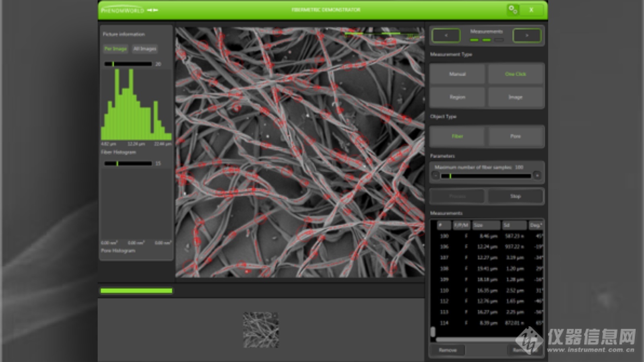Select measurement row 109

click(490, 279)
